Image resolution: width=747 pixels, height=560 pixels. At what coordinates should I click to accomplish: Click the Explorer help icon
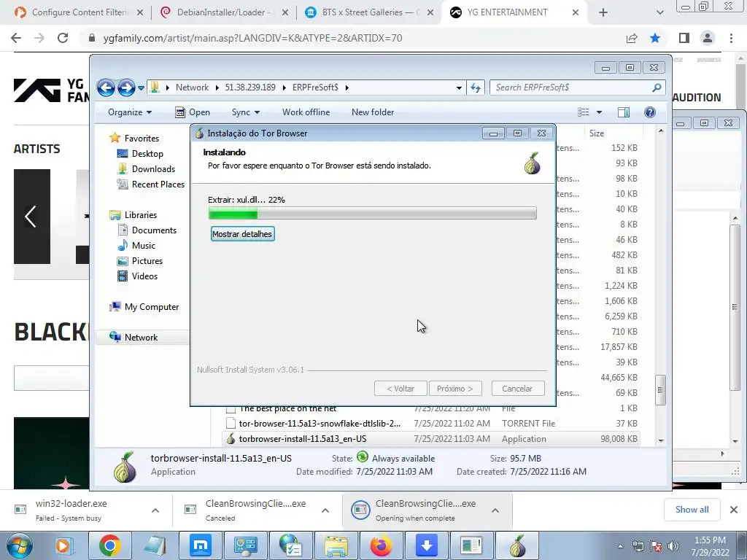point(650,112)
